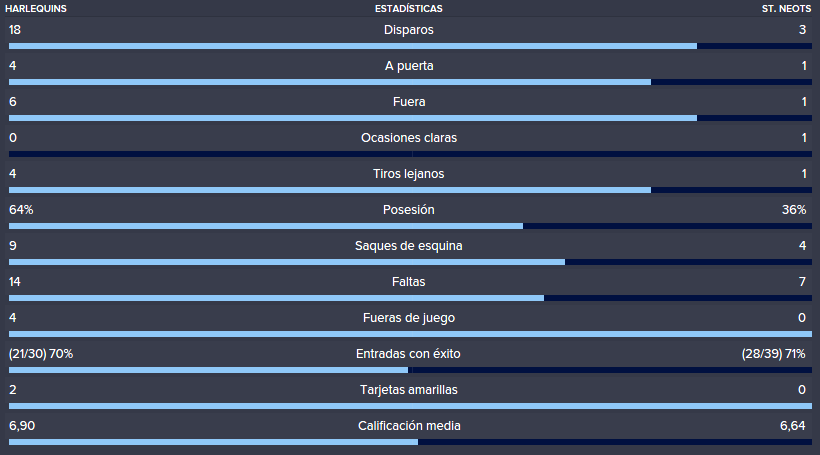Click the Posesión progress bar
820x455 pixels.
tap(410, 226)
